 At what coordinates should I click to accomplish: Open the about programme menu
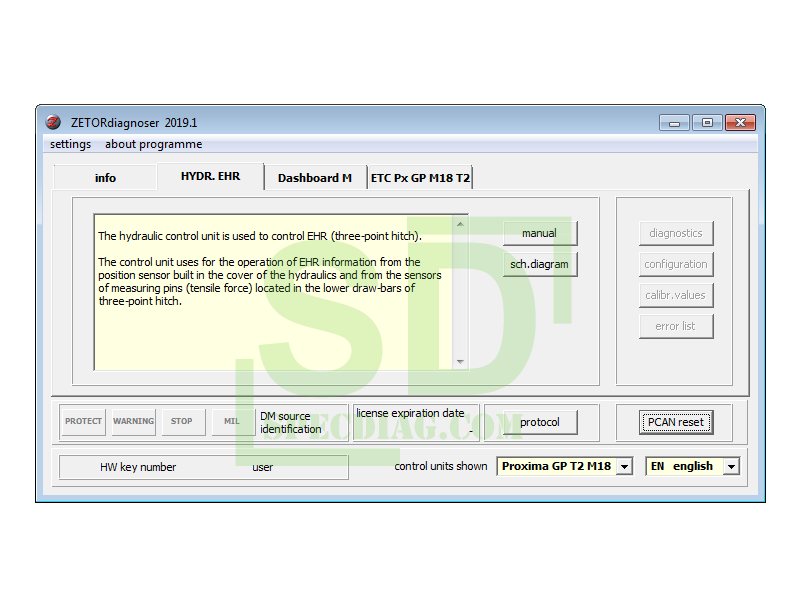point(153,144)
